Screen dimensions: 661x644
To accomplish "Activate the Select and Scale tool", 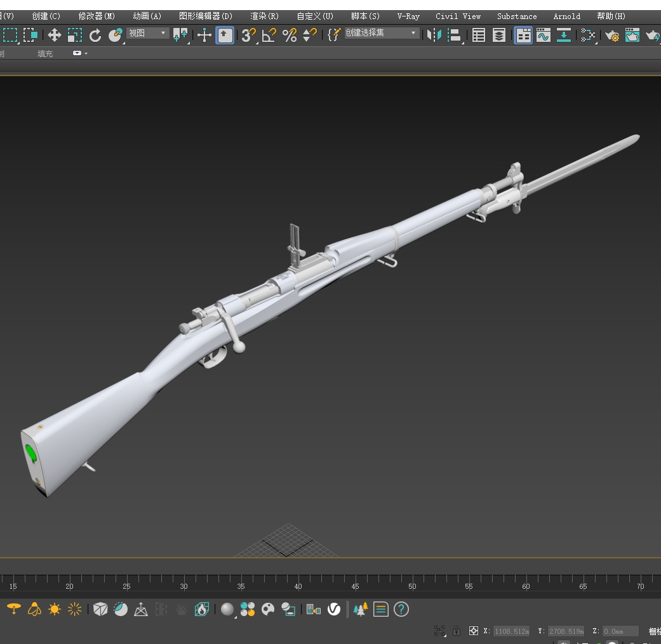I will pos(75,35).
